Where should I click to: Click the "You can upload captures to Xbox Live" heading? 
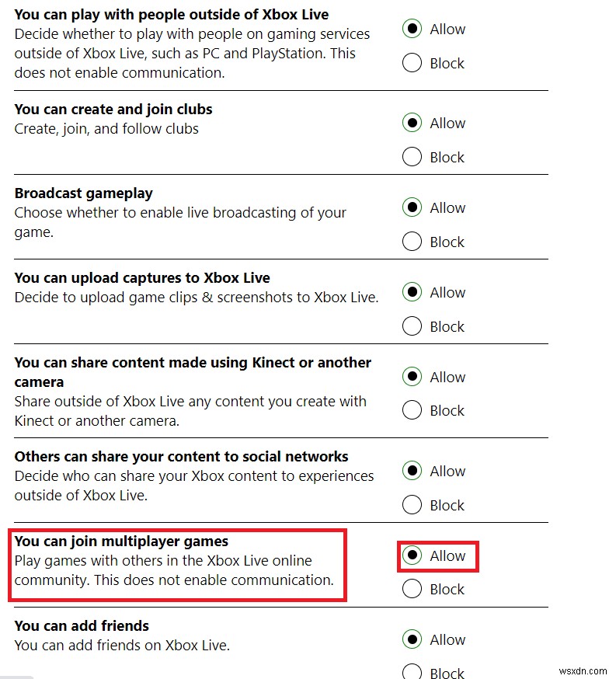click(x=142, y=278)
